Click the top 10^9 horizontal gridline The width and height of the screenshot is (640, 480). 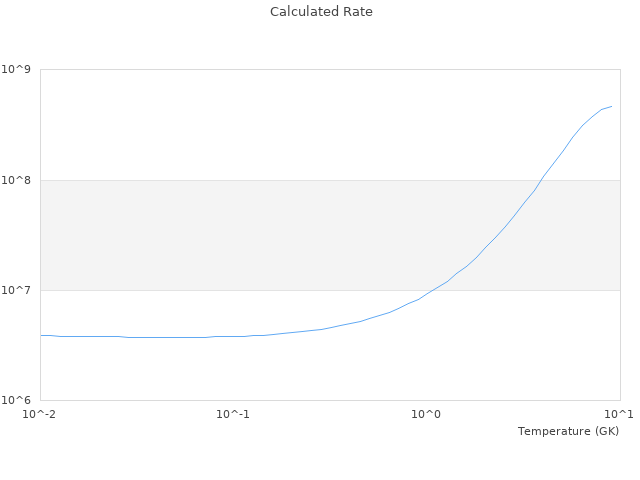click(300, 70)
